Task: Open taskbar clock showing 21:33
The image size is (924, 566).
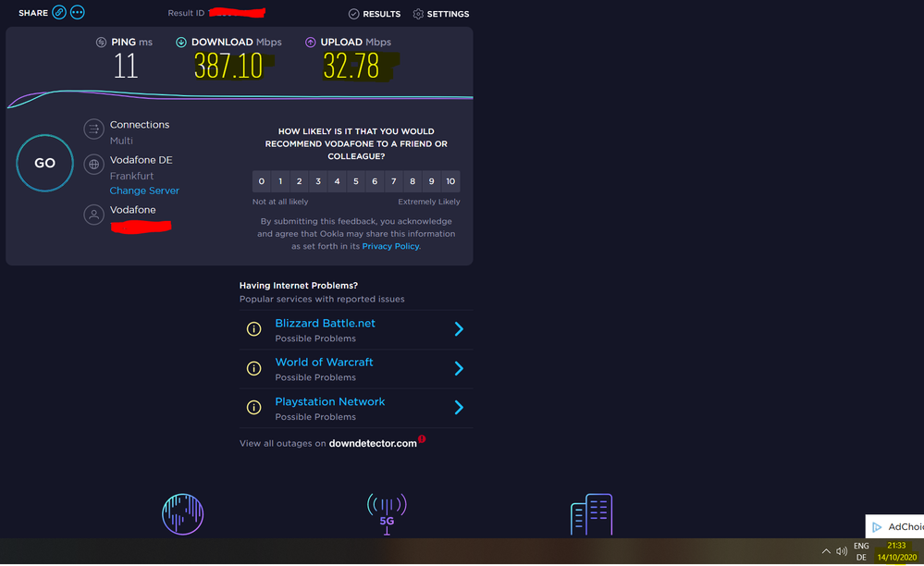Action: click(x=897, y=552)
